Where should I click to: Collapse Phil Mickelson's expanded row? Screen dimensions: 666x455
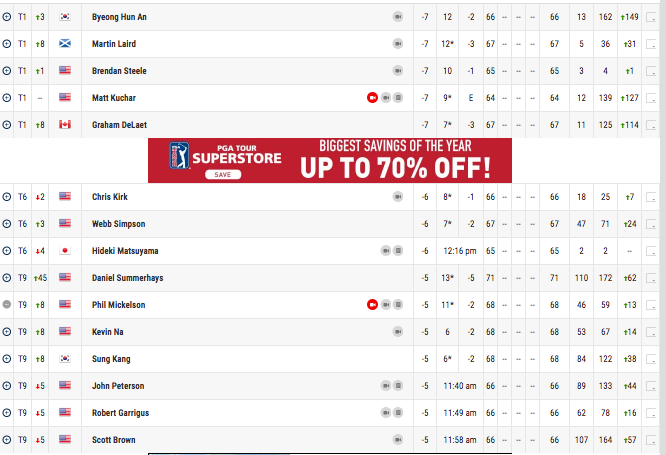coord(7,305)
